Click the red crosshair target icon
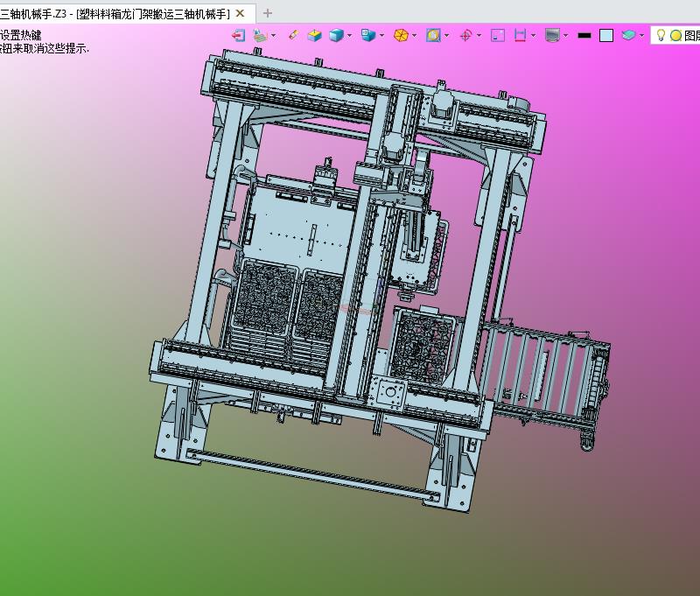 [x=465, y=35]
